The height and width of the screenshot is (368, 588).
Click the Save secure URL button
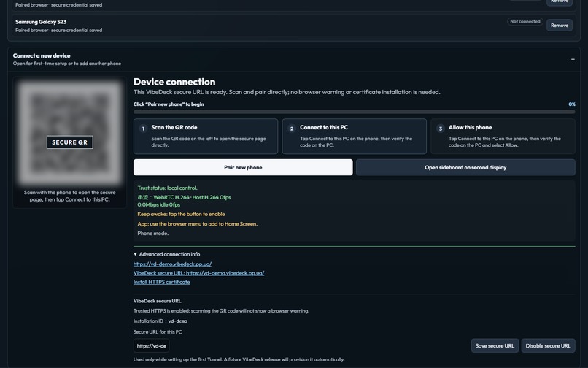pos(495,346)
